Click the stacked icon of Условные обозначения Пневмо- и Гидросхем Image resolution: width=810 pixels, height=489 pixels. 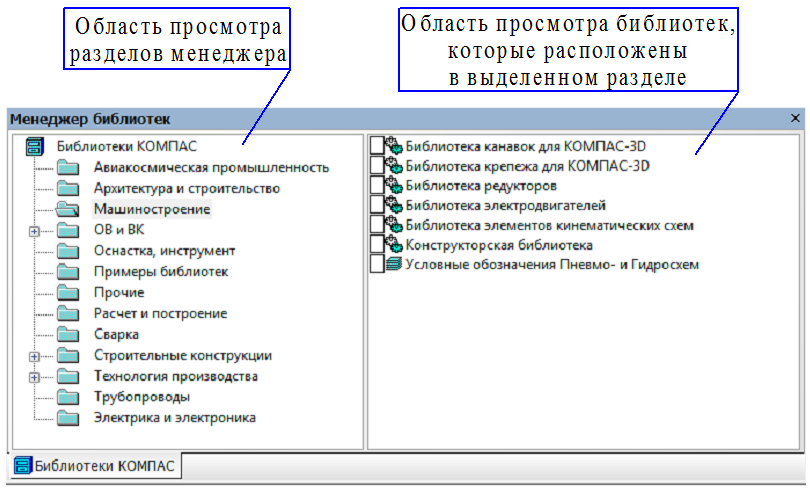[x=394, y=264]
